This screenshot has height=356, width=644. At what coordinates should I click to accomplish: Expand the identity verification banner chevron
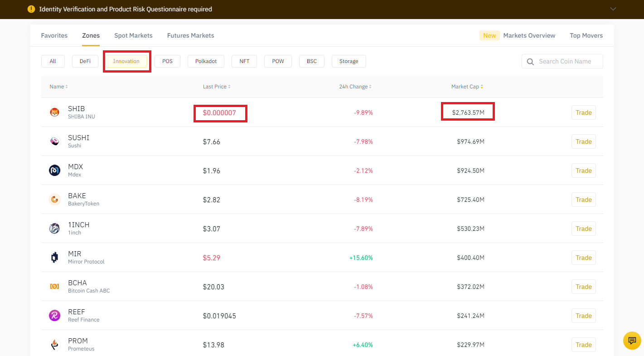[x=613, y=9]
